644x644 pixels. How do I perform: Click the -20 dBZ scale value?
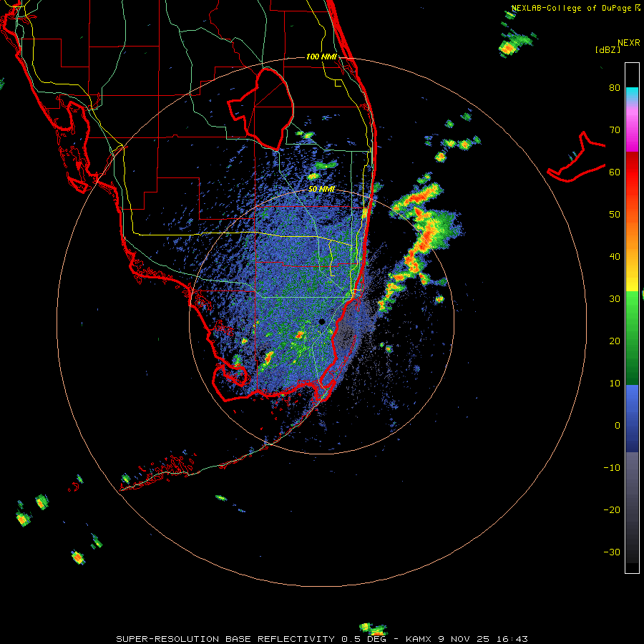(x=612, y=510)
